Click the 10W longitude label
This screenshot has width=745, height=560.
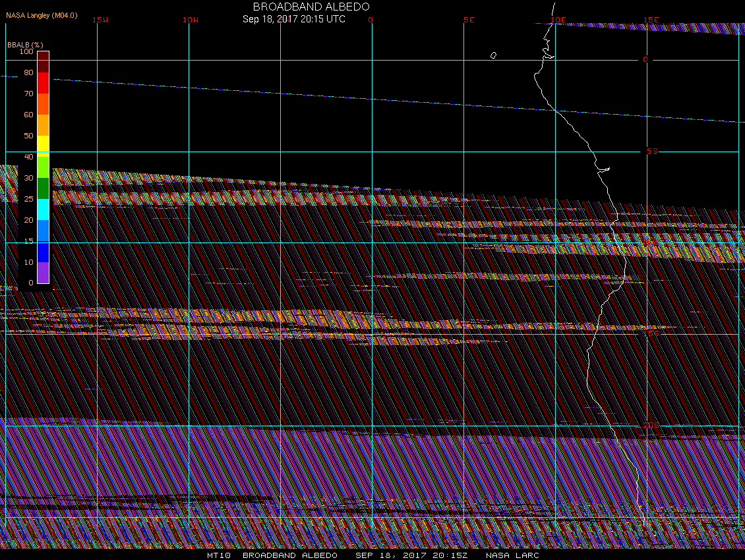coord(191,20)
